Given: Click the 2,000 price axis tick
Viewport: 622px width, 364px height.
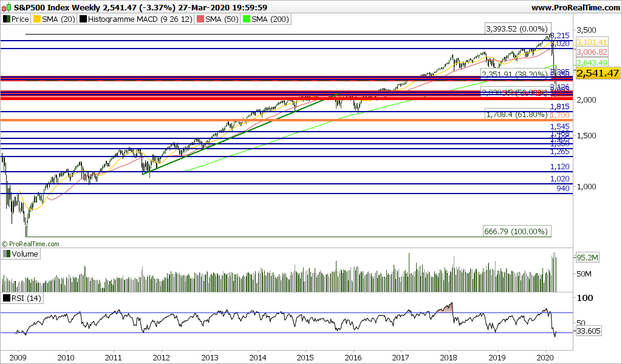Looking at the screenshot, I should coord(587,100).
